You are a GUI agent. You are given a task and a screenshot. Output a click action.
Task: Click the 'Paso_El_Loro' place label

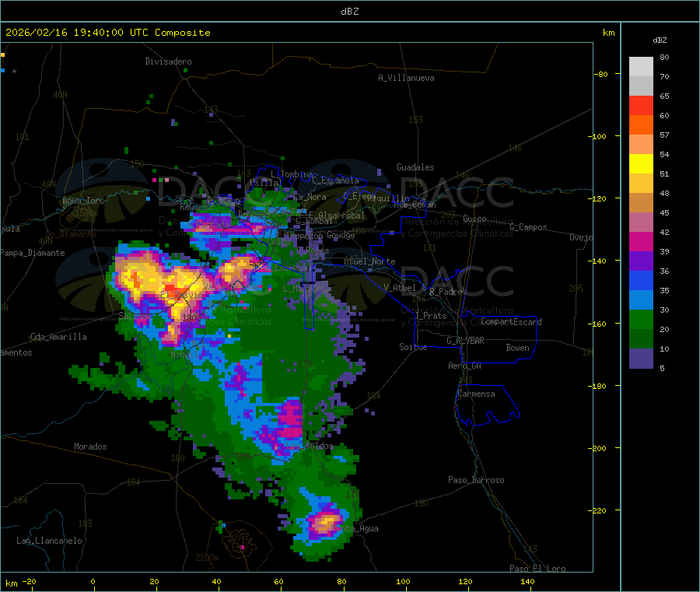pos(537,569)
